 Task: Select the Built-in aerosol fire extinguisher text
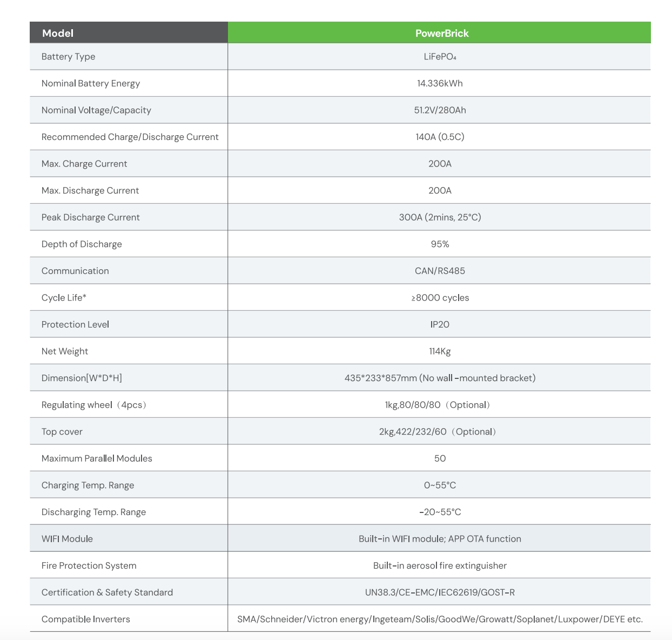click(x=440, y=565)
